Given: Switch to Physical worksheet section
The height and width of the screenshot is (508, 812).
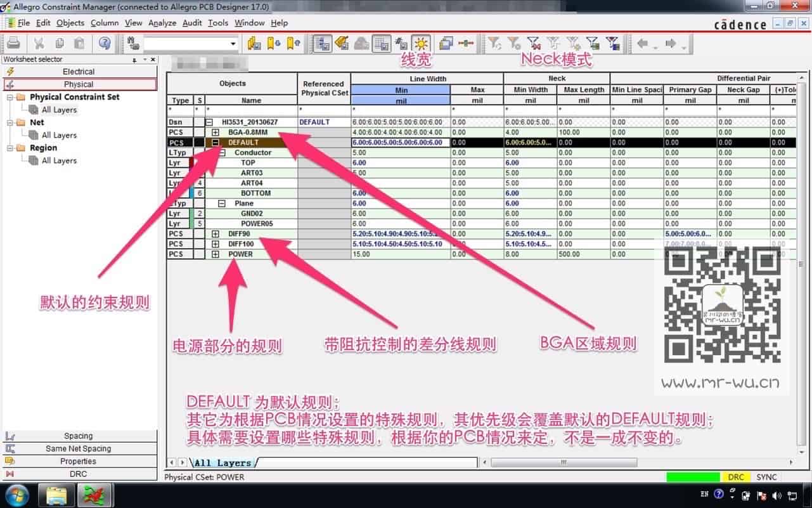Looking at the screenshot, I should coord(79,84).
